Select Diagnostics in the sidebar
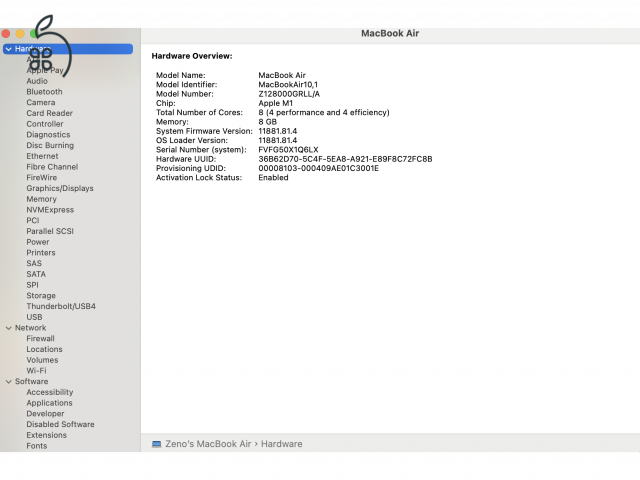Image resolution: width=640 pixels, height=480 pixels. tap(48, 135)
